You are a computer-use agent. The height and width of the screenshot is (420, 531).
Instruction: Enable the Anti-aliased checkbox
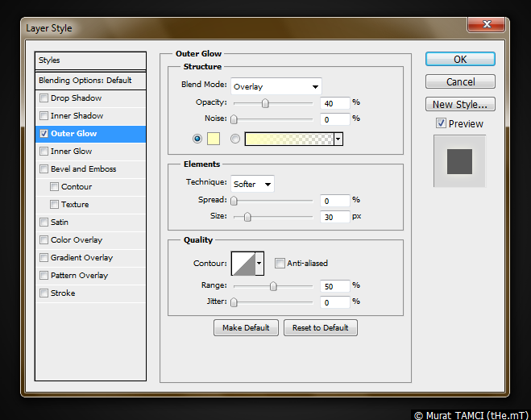pyautogui.click(x=280, y=263)
